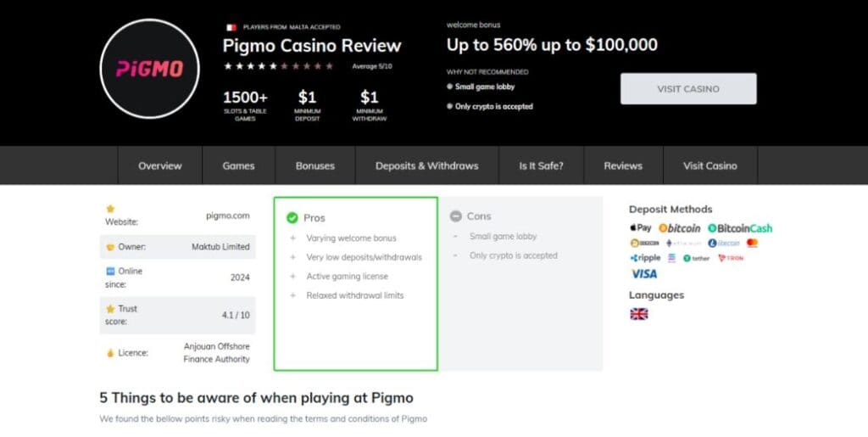Screen dimensions: 868x437
Task: Click the Apple Pay deposit icon
Action: [x=641, y=228]
